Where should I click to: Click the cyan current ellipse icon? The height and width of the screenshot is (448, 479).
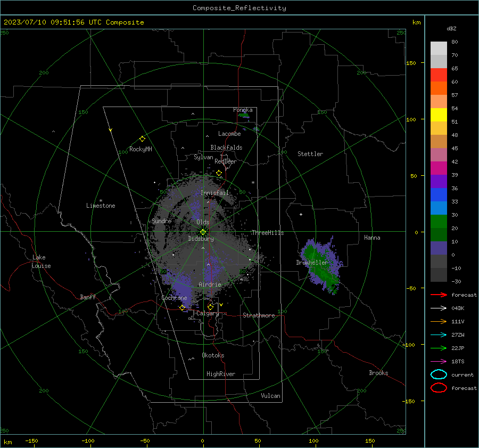coord(439,374)
